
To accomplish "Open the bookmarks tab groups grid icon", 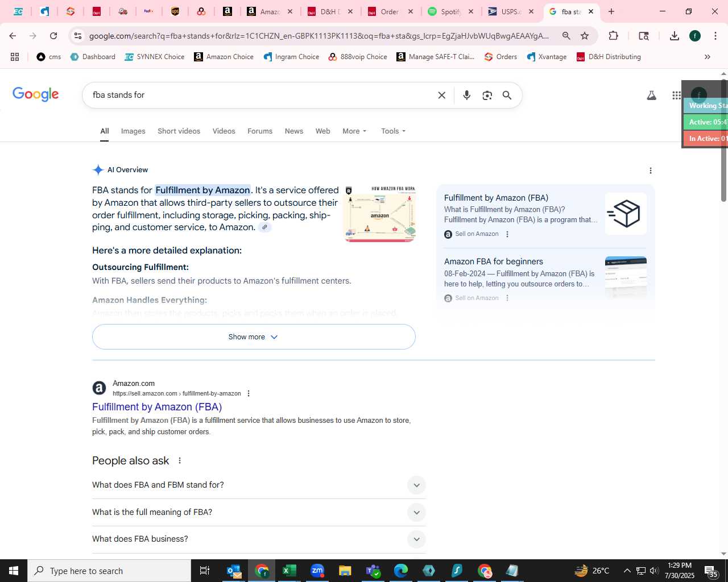I will [15, 57].
